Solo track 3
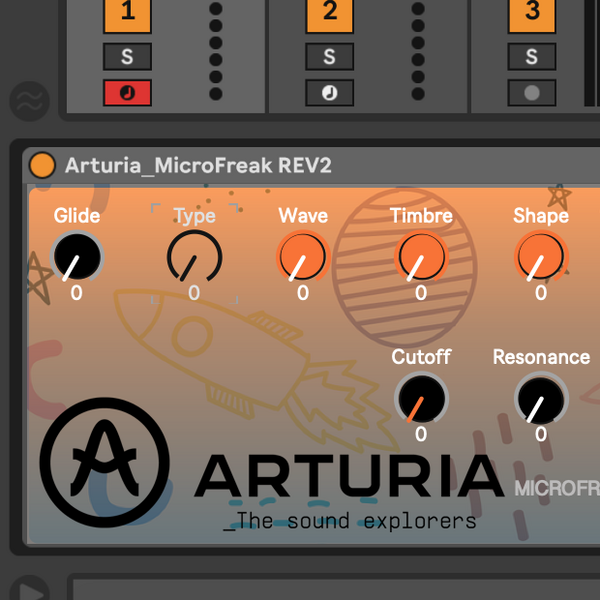 [x=532, y=57]
